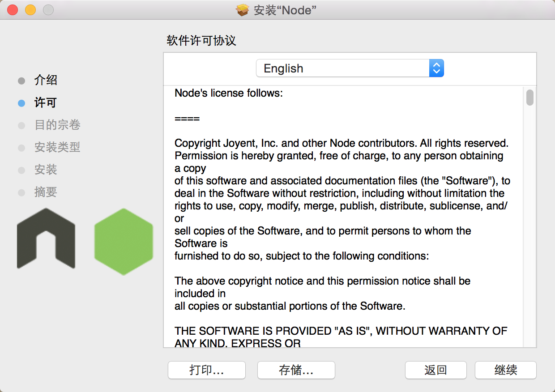Open the English language dropdown
Viewport: 555px width, 392px height.
coord(349,68)
